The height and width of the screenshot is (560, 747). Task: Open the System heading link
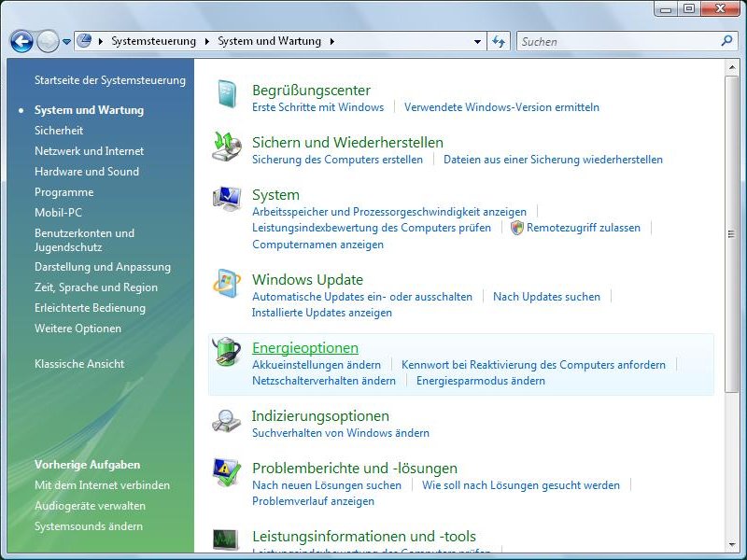click(x=275, y=195)
